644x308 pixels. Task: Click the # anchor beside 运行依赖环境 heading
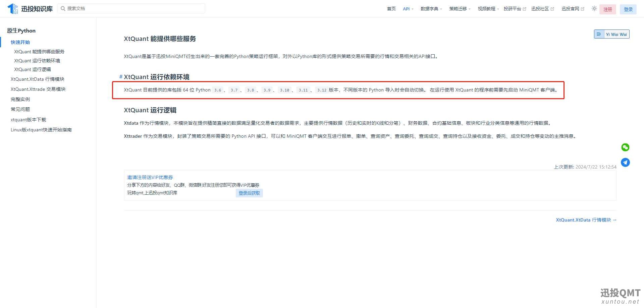click(121, 77)
